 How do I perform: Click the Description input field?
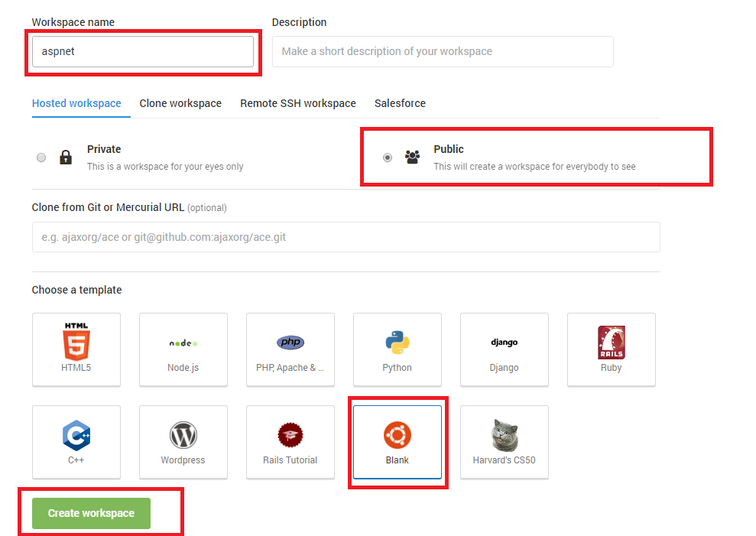pos(443,52)
